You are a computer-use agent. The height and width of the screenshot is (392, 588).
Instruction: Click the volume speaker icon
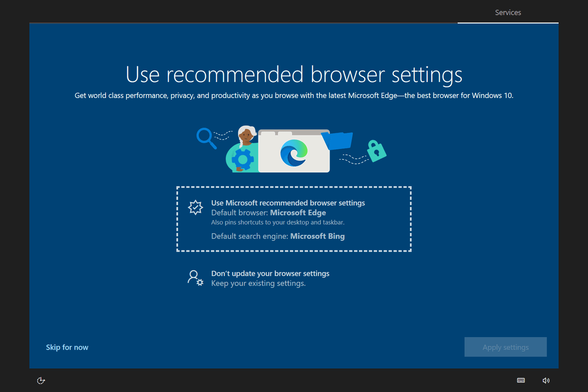546,381
